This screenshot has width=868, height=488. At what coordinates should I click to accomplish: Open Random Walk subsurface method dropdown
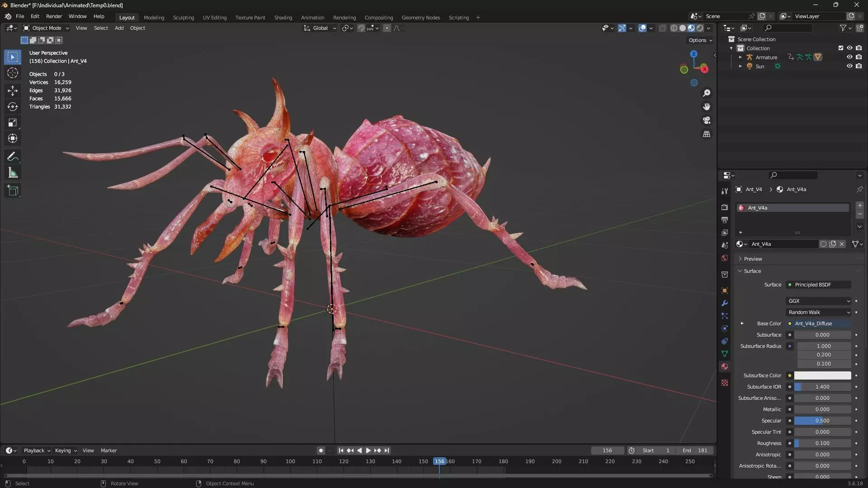(818, 312)
